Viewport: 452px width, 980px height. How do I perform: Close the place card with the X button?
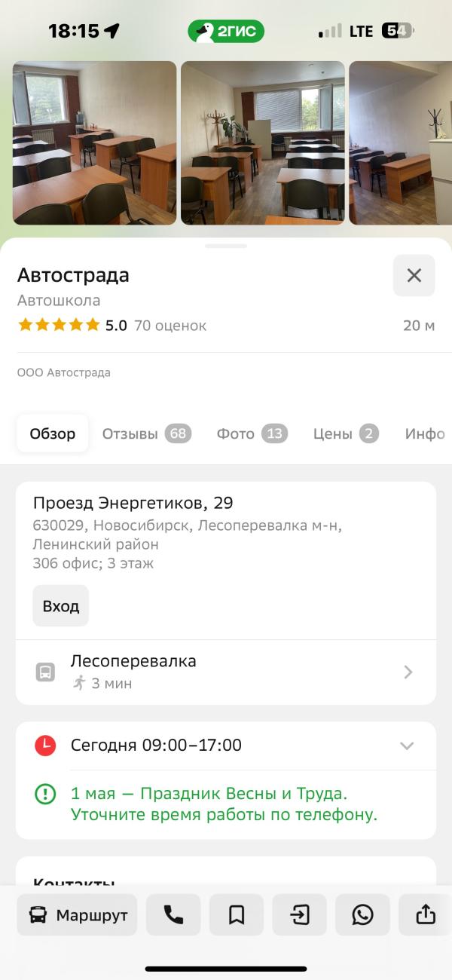(414, 275)
